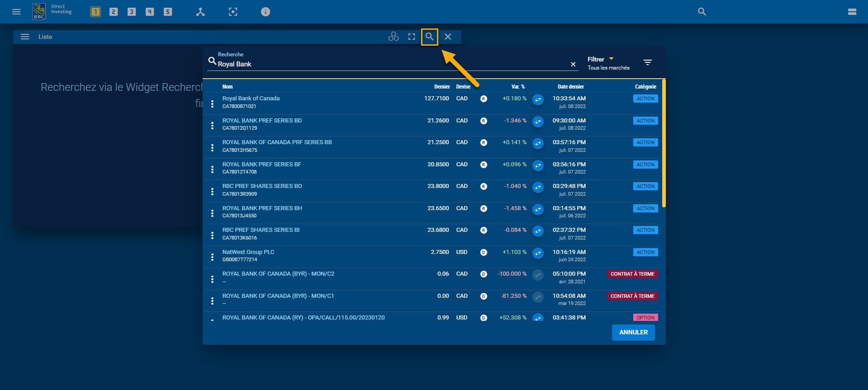Viewport: 868px width, 390px height.
Task: Switch to workspace 1
Action: point(95,12)
